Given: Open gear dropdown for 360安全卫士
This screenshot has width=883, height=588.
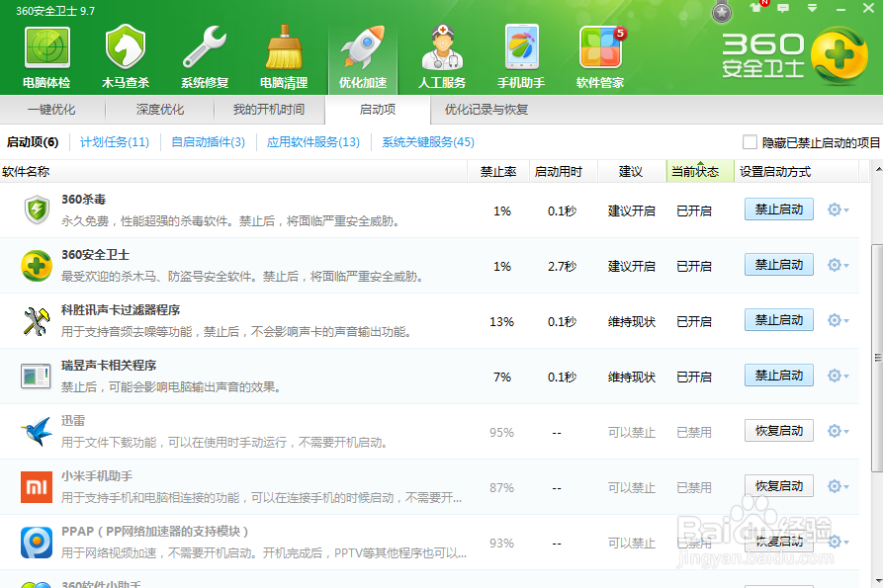Looking at the screenshot, I should (838, 265).
